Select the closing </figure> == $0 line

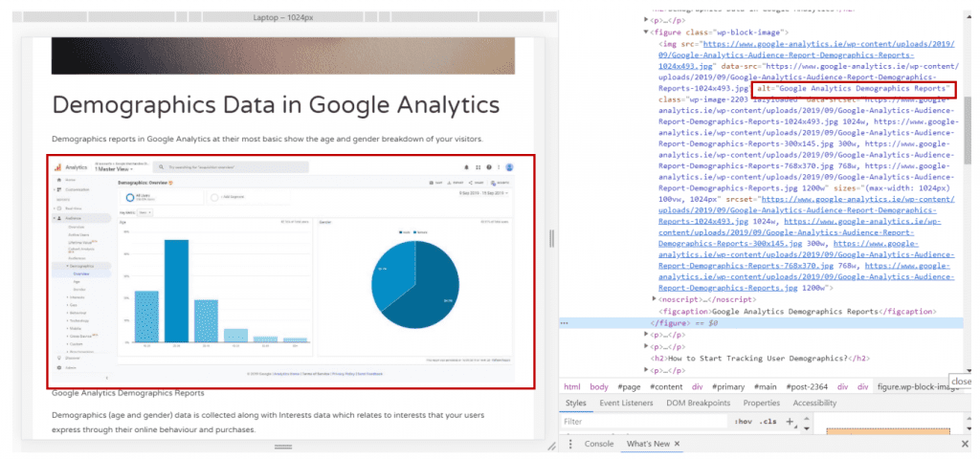[x=761, y=323]
